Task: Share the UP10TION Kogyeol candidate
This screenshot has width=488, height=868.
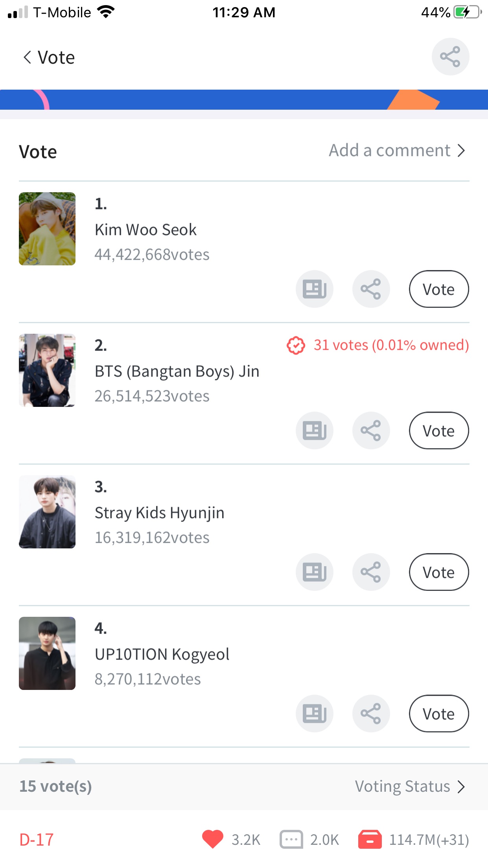Action: click(371, 714)
